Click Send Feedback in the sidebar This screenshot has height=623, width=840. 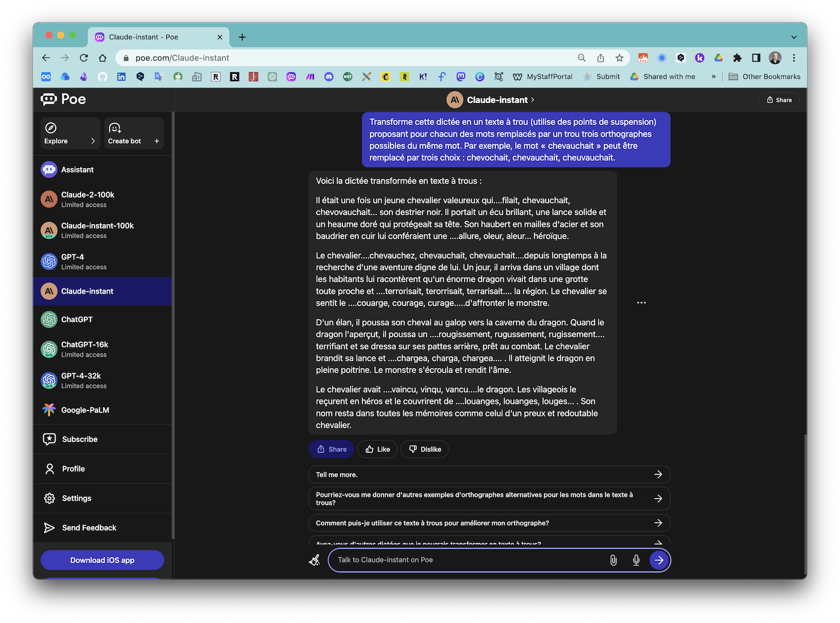click(x=102, y=528)
